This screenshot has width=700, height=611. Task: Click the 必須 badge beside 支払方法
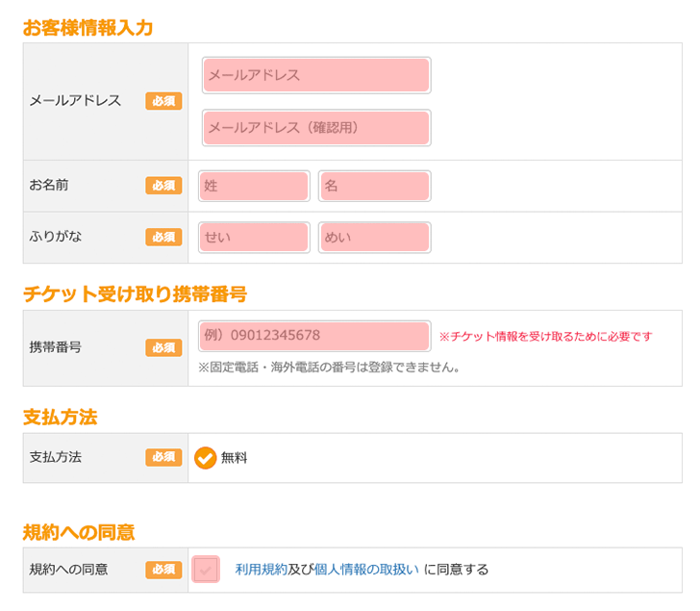[x=163, y=458]
